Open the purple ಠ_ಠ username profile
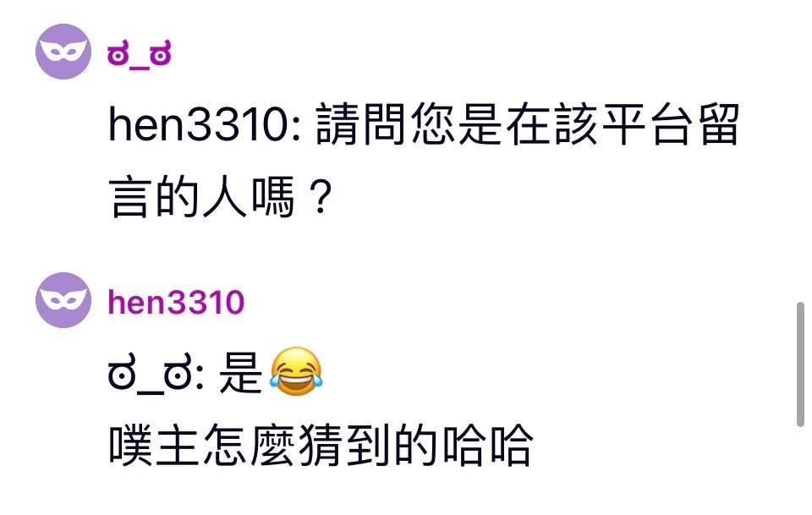 pyautogui.click(x=140, y=54)
